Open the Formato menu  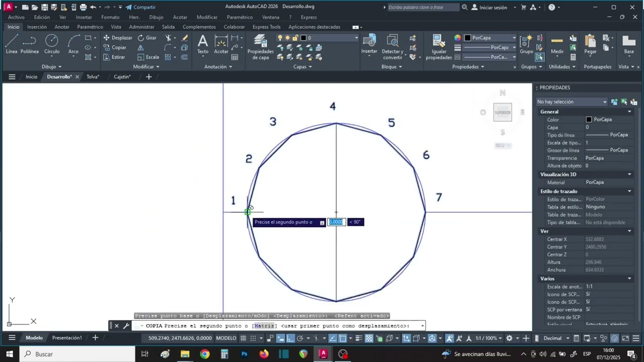(x=110, y=17)
